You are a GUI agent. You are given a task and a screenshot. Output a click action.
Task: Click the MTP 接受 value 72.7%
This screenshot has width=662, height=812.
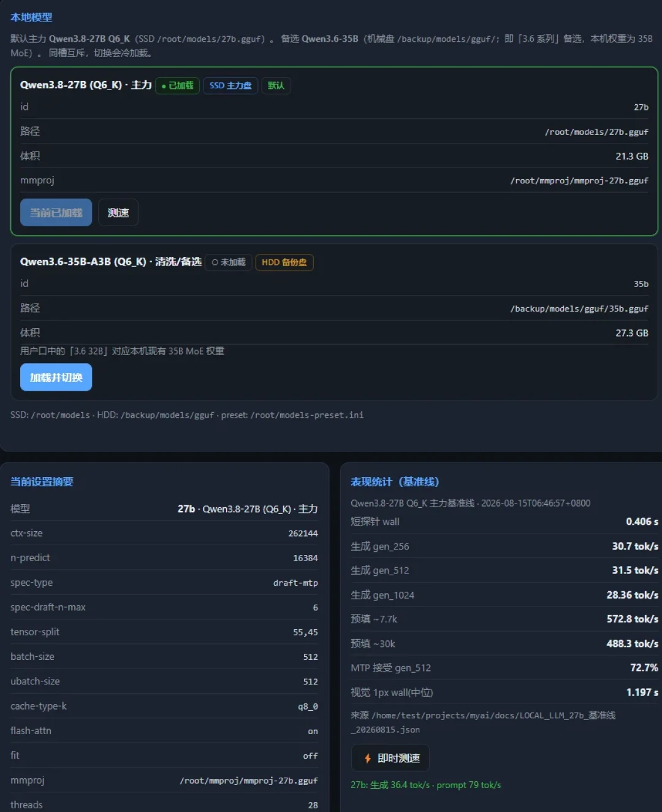(644, 668)
